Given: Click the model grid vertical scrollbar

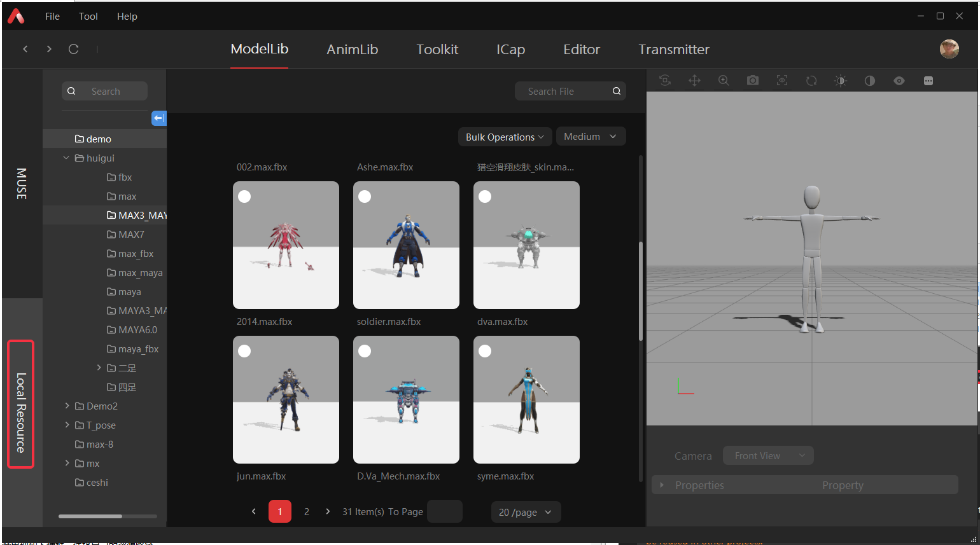Looking at the screenshot, I should (640, 291).
